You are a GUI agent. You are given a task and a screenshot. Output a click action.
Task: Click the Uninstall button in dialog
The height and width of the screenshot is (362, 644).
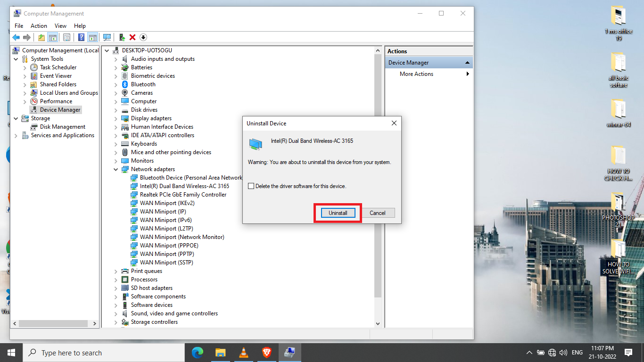click(338, 213)
